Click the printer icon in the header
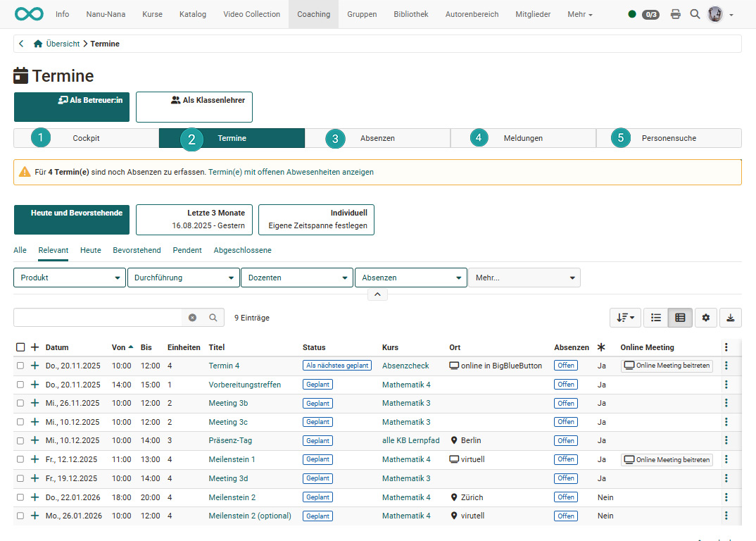The height and width of the screenshot is (541, 756). pos(675,13)
